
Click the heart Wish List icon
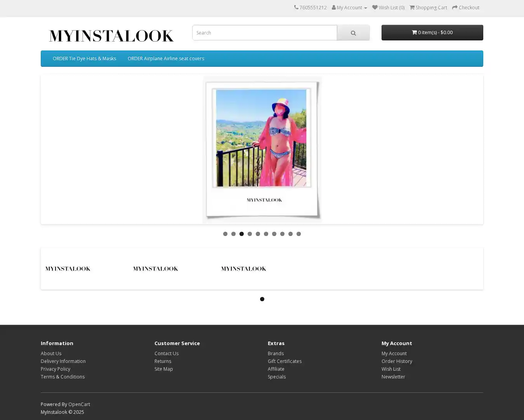pyautogui.click(x=375, y=7)
